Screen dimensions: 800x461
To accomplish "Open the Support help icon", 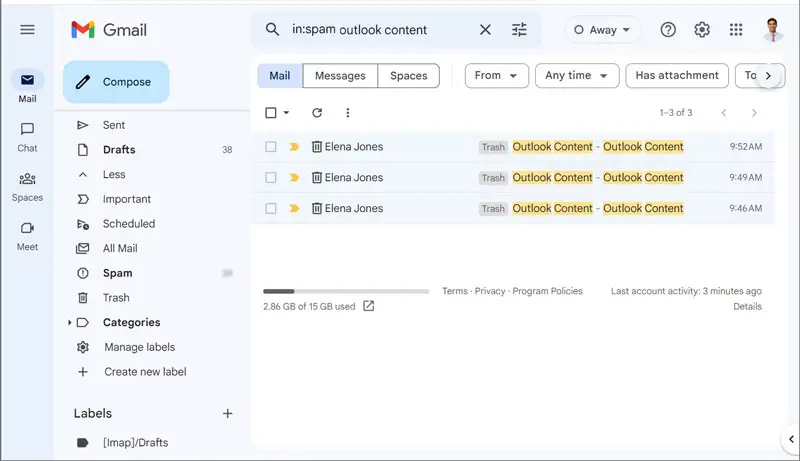I will 668,30.
